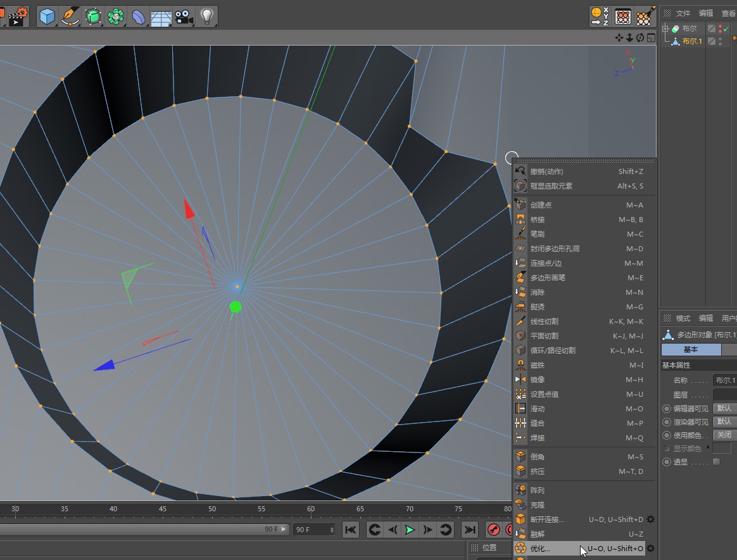Go to the start of the animation

(351, 530)
